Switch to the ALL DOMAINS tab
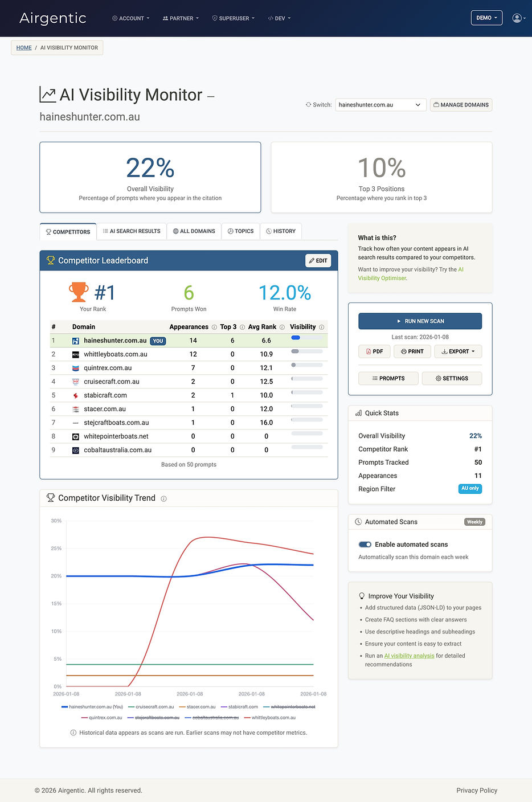This screenshot has height=802, width=532. pyautogui.click(x=194, y=231)
